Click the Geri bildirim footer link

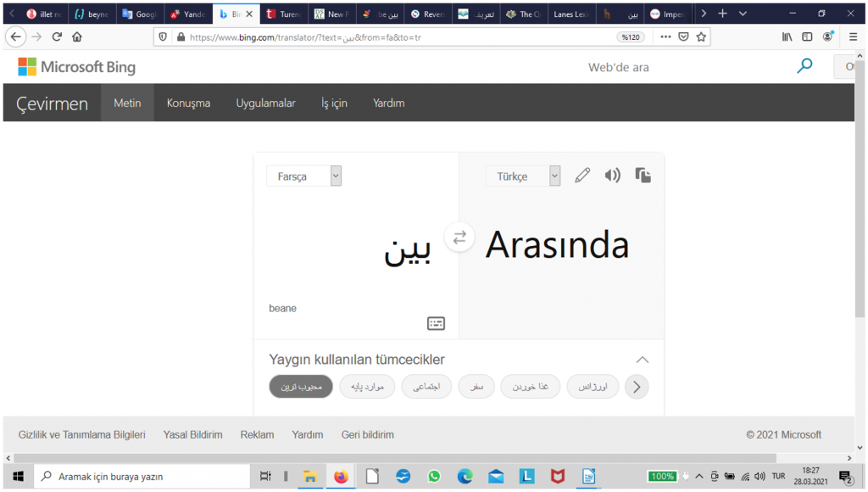367,434
